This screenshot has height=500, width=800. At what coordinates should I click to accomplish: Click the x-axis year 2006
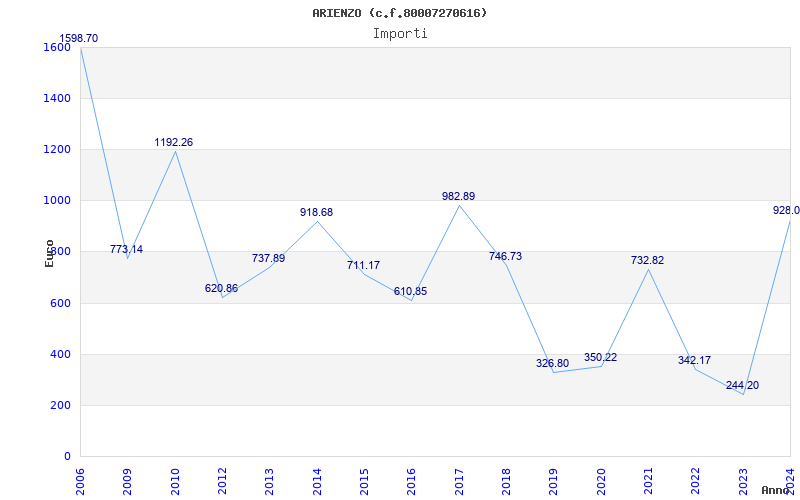[x=80, y=482]
